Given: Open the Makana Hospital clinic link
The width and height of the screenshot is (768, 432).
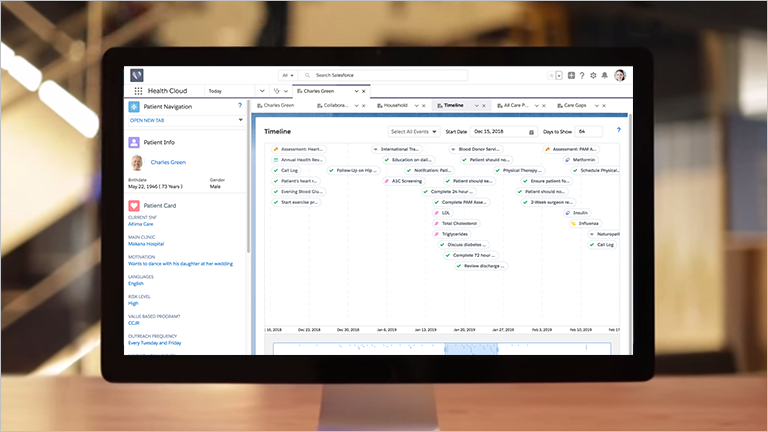Looking at the screenshot, I should [146, 243].
